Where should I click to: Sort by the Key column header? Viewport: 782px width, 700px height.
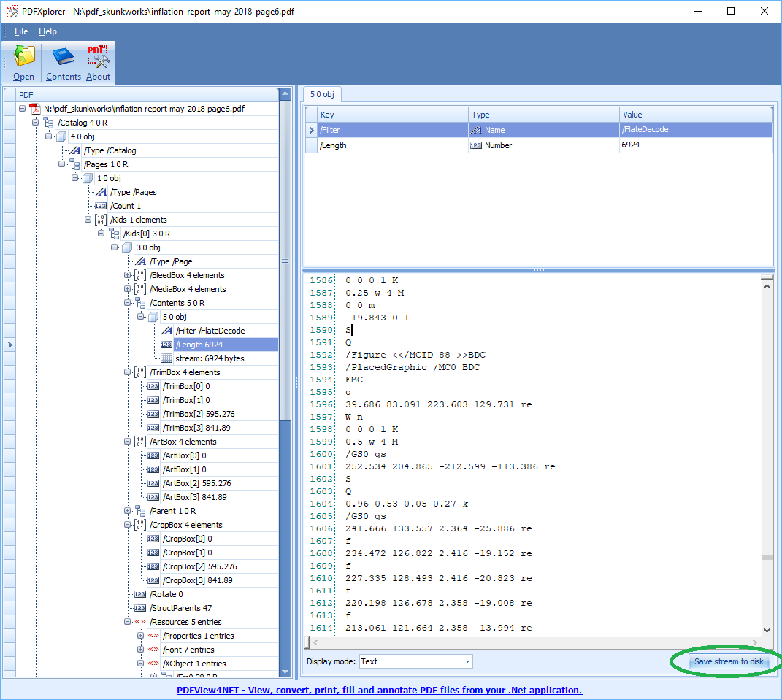[x=393, y=115]
